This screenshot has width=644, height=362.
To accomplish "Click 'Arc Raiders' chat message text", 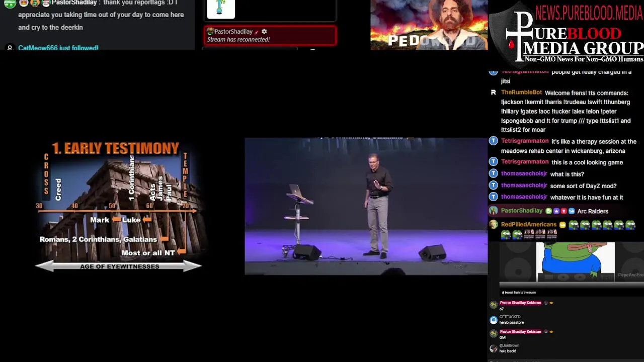I will (x=593, y=211).
